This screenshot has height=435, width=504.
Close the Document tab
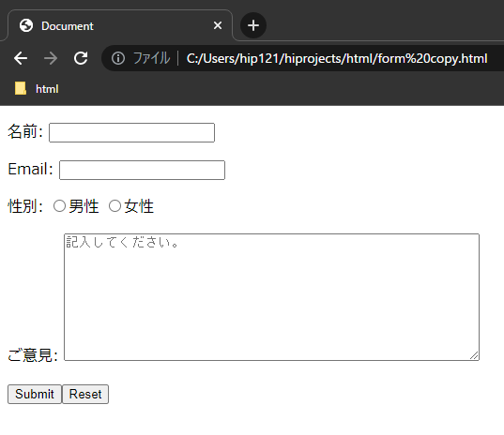tap(218, 25)
